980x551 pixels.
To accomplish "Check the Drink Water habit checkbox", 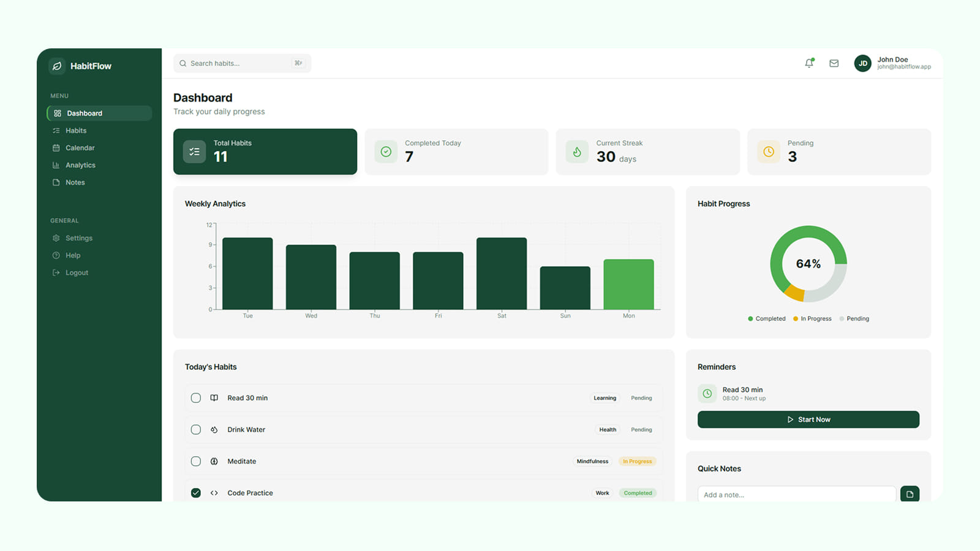I will click(196, 430).
